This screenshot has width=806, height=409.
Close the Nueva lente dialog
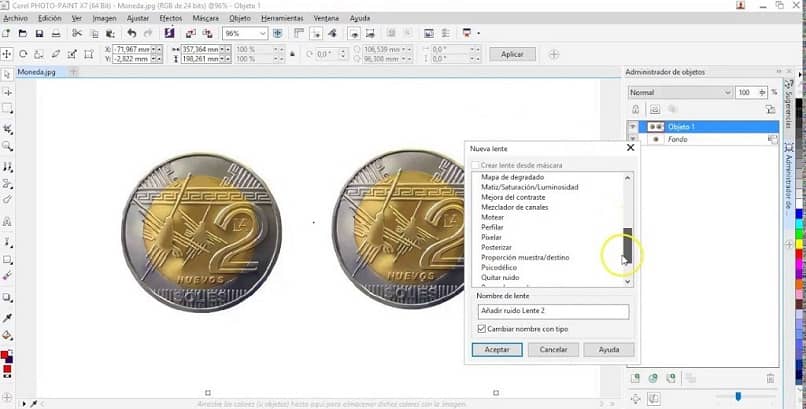[x=630, y=148]
